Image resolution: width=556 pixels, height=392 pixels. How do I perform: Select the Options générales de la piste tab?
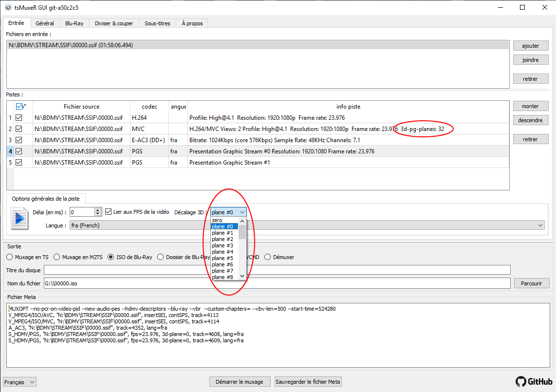(x=46, y=199)
